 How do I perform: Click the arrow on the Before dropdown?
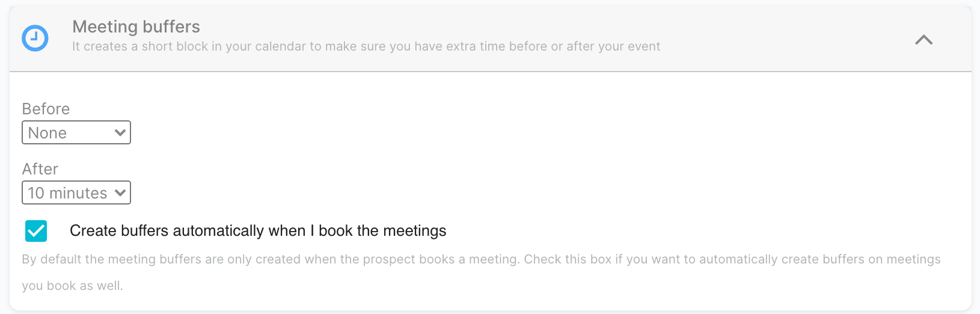point(120,132)
